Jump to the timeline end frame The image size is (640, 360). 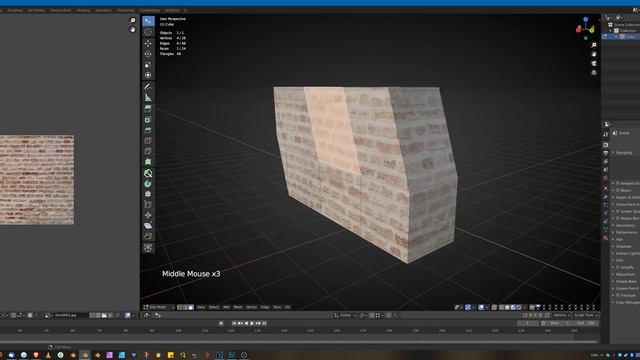pyautogui.click(x=264, y=323)
